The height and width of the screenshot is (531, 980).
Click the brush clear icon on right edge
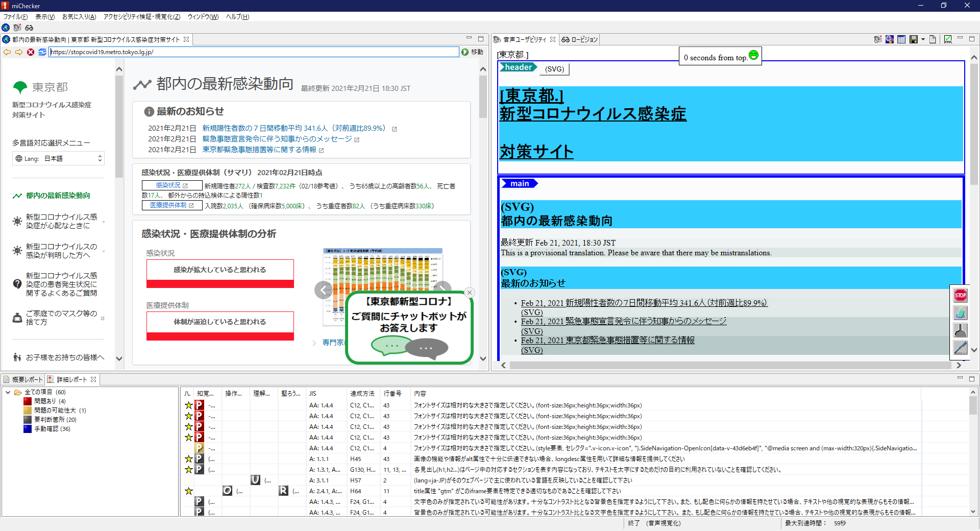click(960, 330)
